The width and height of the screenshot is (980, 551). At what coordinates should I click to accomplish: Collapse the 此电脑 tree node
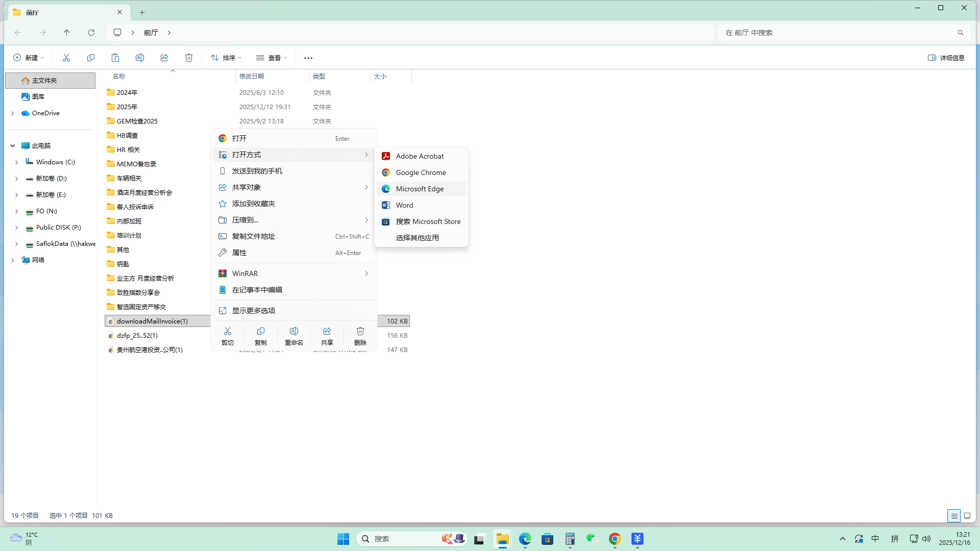click(x=12, y=146)
